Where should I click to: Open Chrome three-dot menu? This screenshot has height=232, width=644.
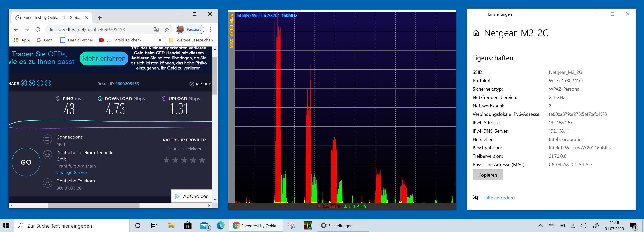click(x=210, y=29)
